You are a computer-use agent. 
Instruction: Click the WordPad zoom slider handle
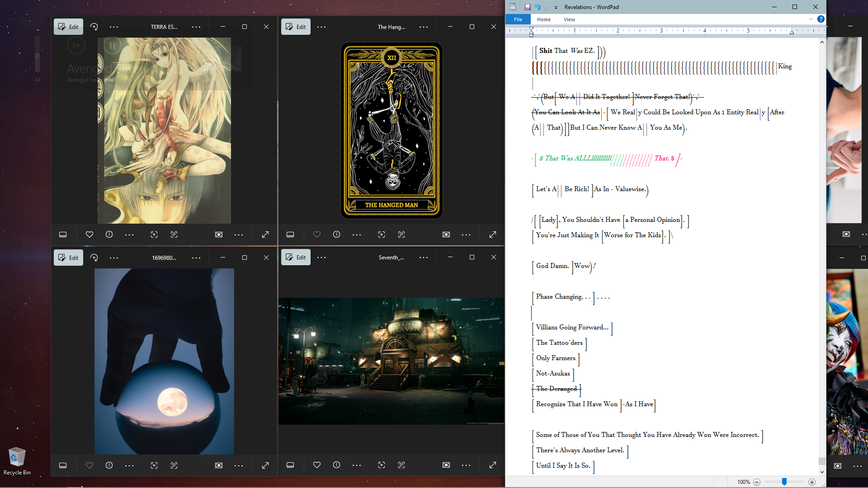tap(784, 482)
